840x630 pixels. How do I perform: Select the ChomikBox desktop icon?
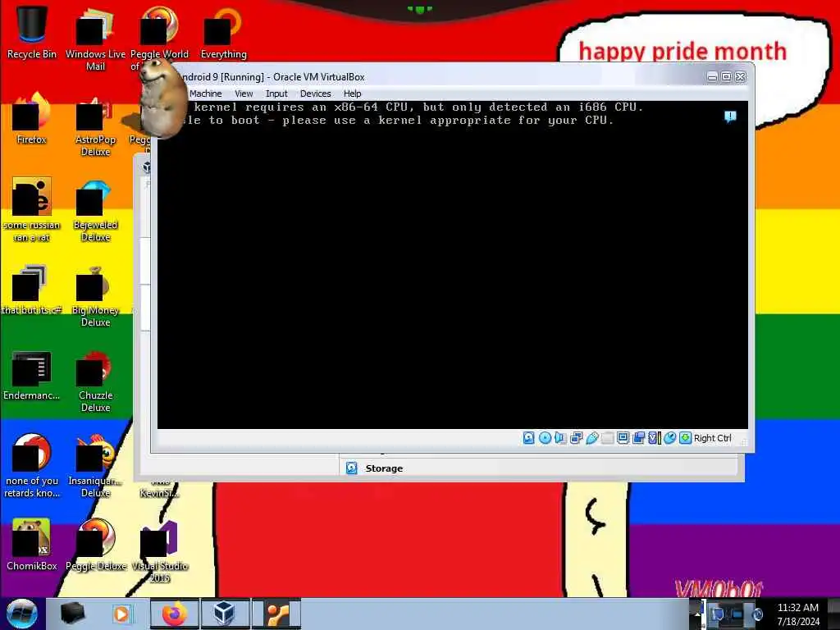pyautogui.click(x=32, y=545)
